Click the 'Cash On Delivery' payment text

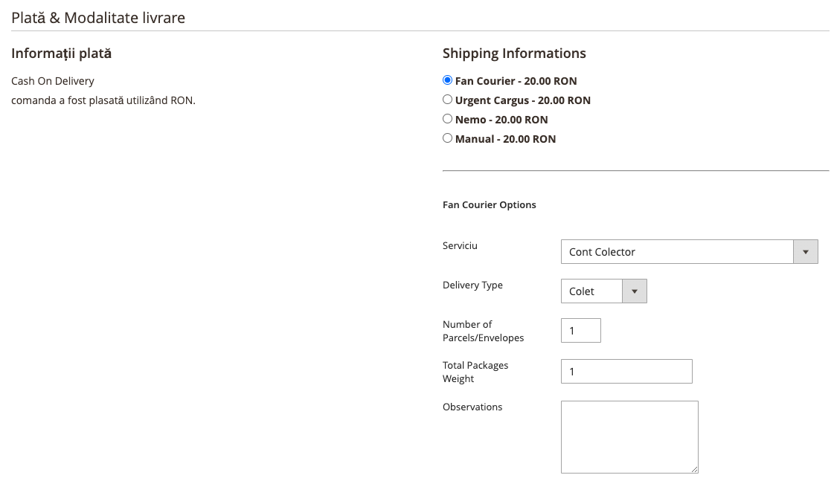(x=53, y=81)
